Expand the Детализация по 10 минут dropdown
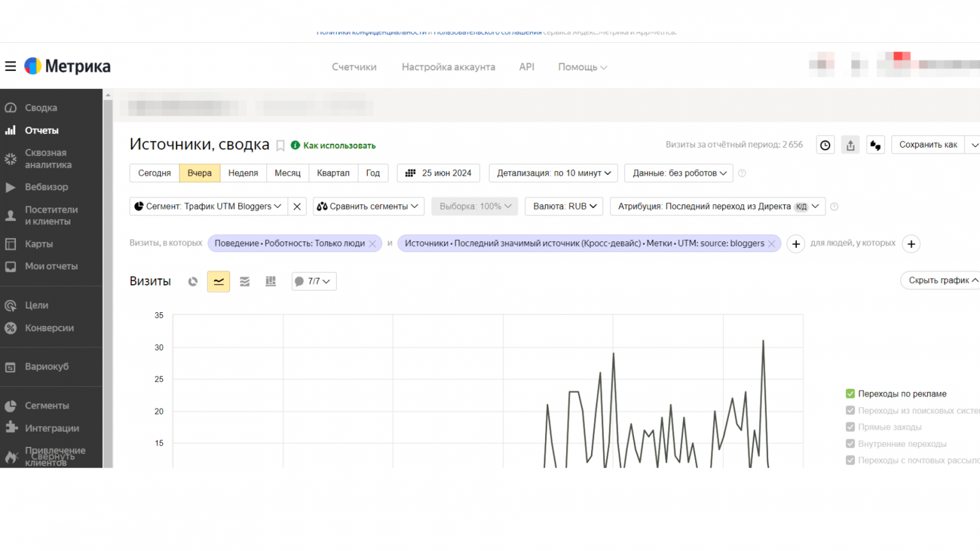 tap(553, 173)
